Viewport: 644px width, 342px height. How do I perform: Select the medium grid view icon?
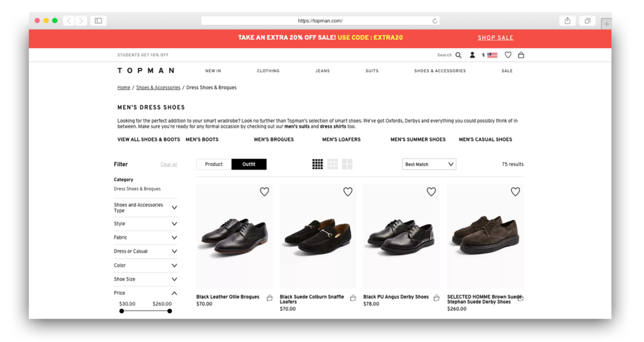tap(333, 164)
